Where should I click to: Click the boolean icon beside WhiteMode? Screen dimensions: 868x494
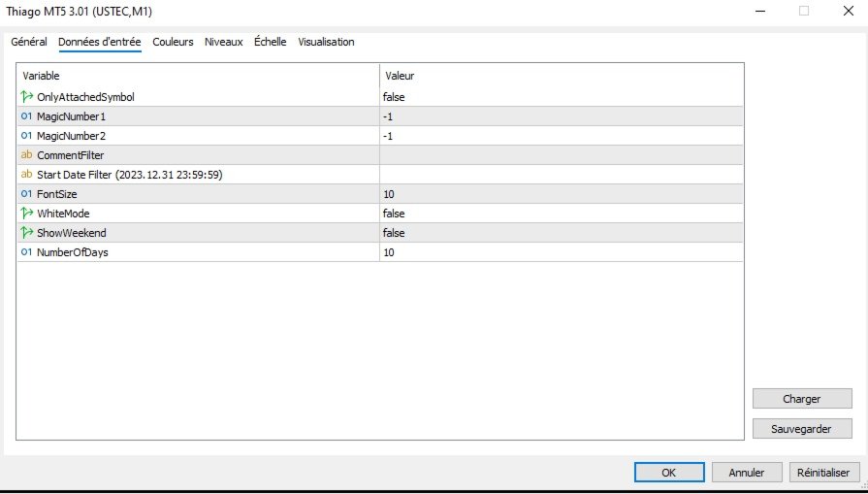(x=26, y=214)
